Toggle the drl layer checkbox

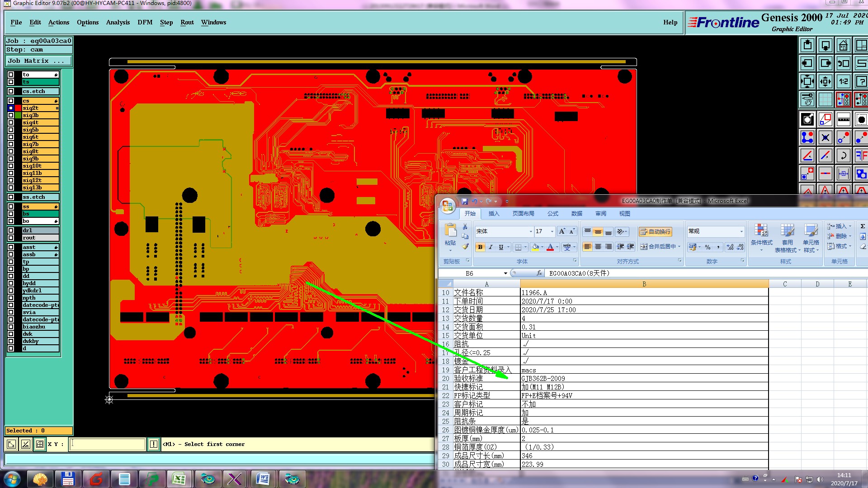click(11, 230)
